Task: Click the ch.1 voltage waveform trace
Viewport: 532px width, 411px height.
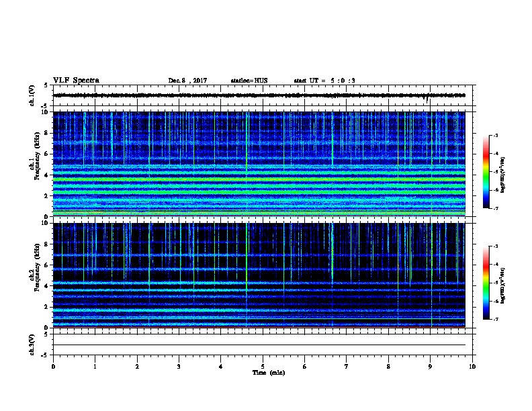Action: (x=259, y=95)
